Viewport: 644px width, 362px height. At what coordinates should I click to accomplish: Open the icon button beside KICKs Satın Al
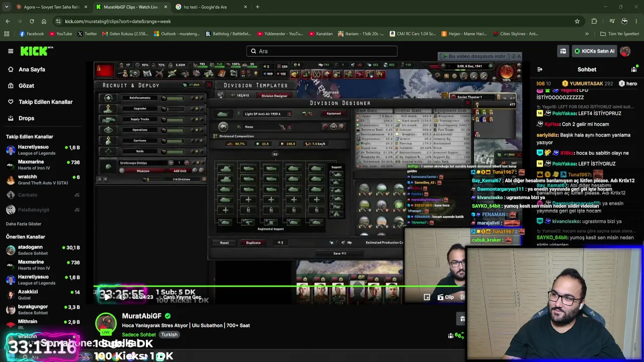(563, 51)
